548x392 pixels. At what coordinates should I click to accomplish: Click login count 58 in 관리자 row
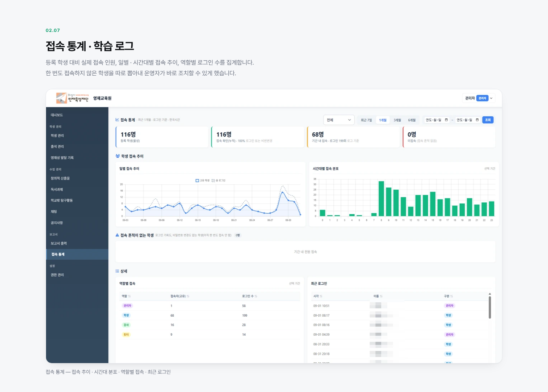[244, 306]
